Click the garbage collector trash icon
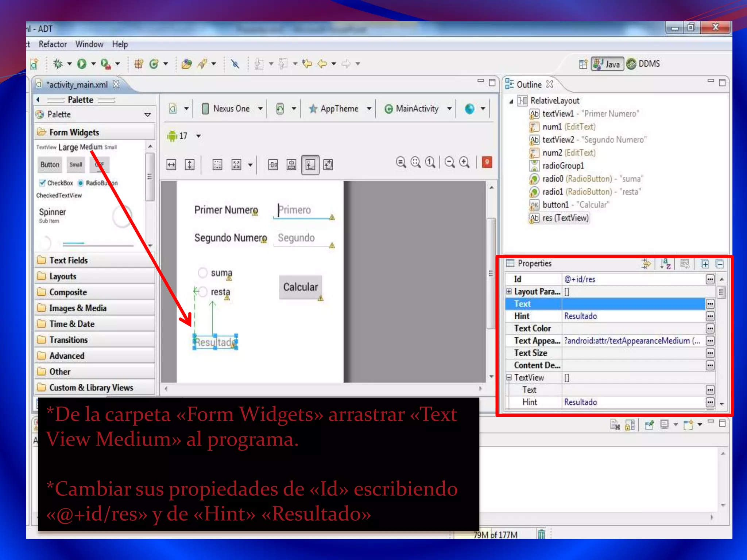747x560 pixels. [541, 534]
